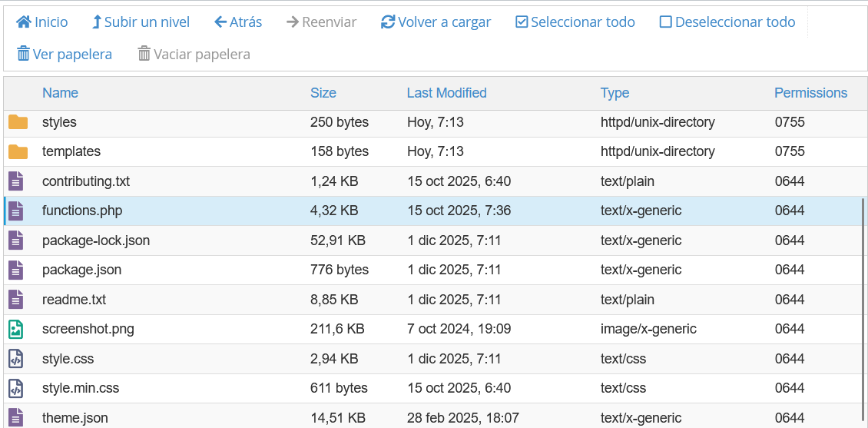Image resolution: width=868 pixels, height=428 pixels.
Task: Select the screenshot.png file name
Action: click(x=88, y=329)
